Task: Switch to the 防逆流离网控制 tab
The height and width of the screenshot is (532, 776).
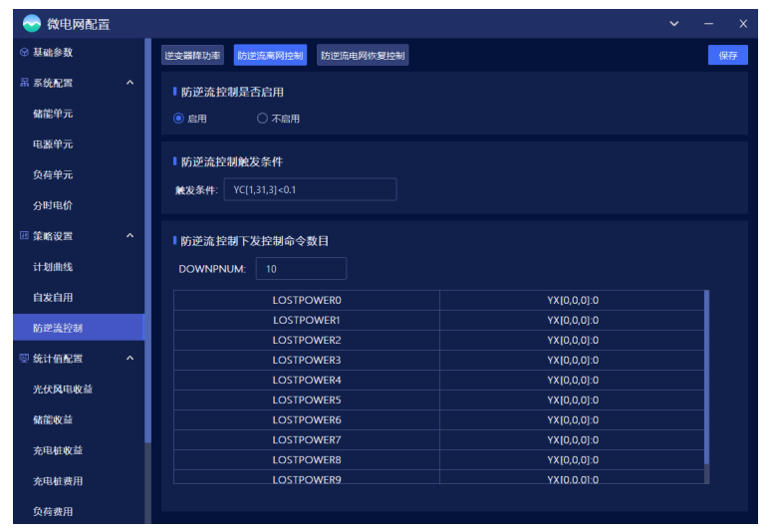Action: (x=270, y=56)
